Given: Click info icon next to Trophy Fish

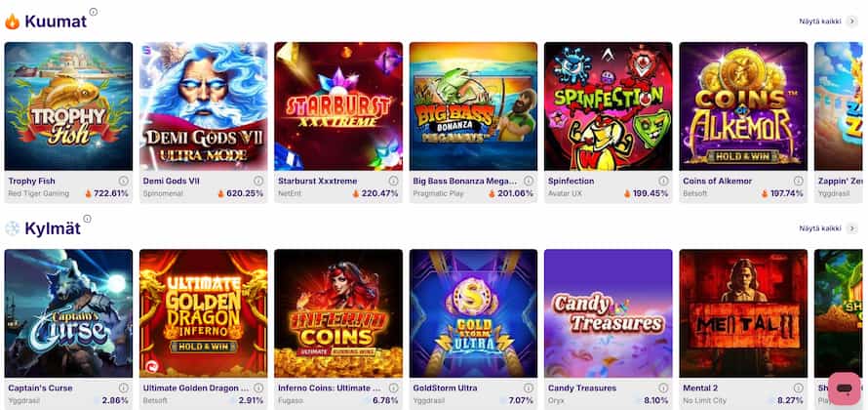Looking at the screenshot, I should click(x=124, y=181).
